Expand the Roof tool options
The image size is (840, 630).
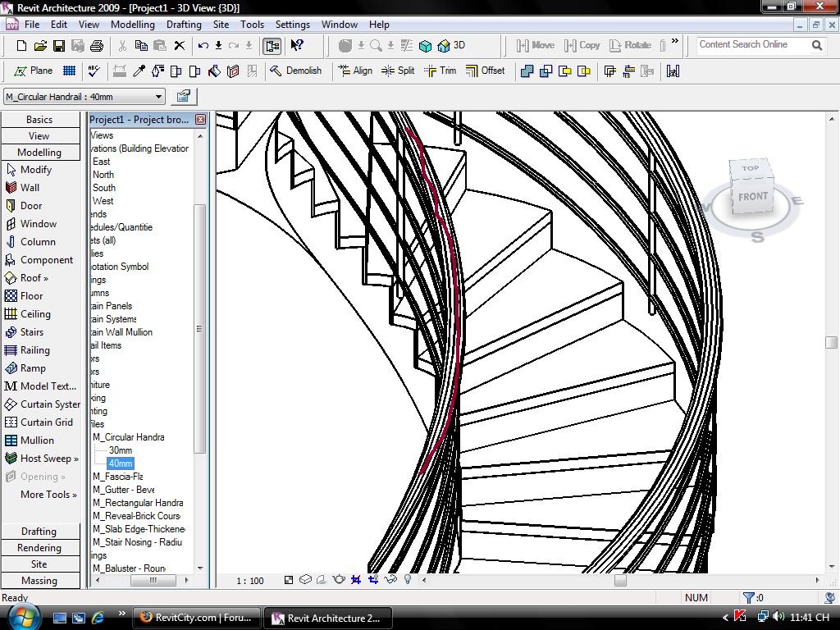(x=34, y=278)
